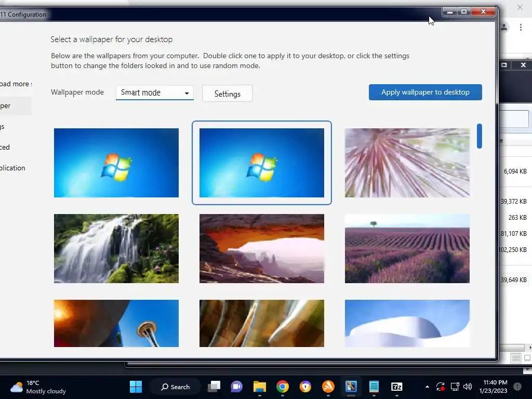Click the wallpaper list scrollbar thumb

(480, 136)
